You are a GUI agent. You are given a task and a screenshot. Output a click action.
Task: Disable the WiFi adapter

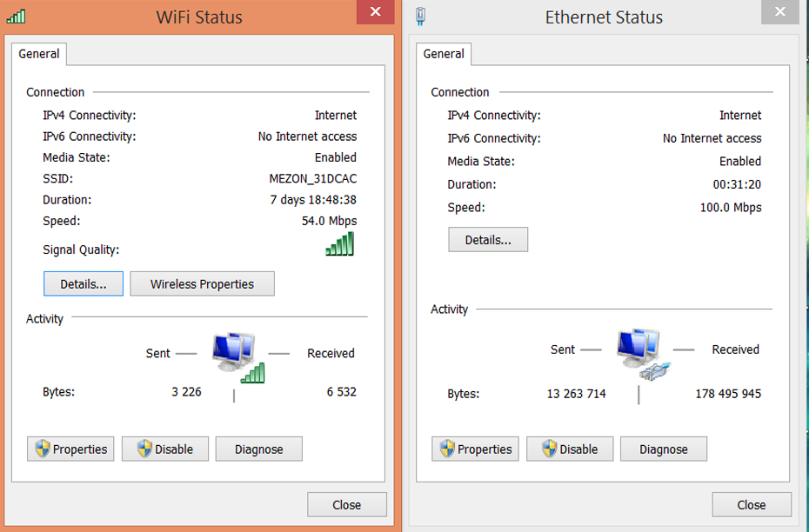[164, 449]
